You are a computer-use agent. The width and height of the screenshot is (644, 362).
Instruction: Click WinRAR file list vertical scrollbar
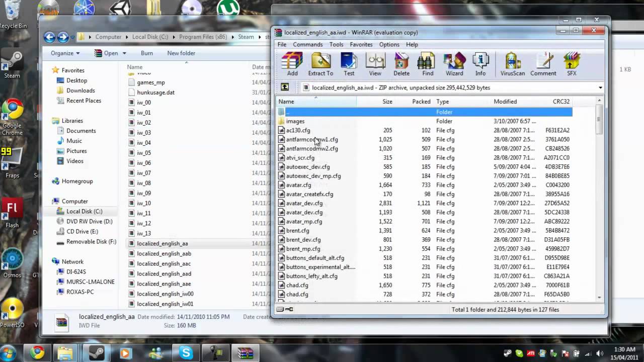pyautogui.click(x=599, y=199)
